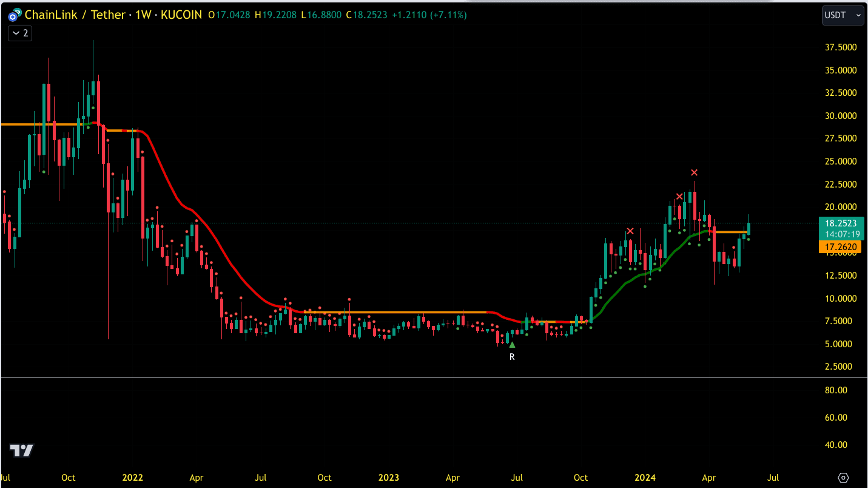The height and width of the screenshot is (488, 868).
Task: Click the 25.0000 price axis label
Action: pyautogui.click(x=841, y=161)
